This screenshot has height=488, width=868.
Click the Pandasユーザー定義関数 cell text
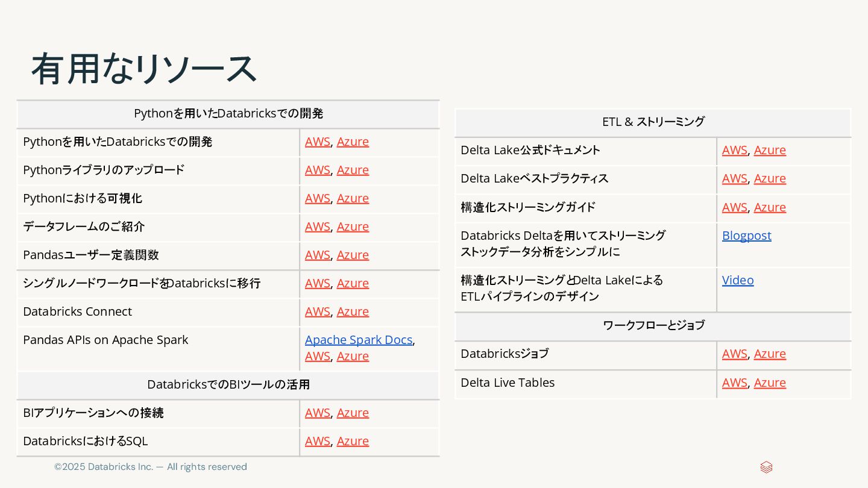point(91,255)
